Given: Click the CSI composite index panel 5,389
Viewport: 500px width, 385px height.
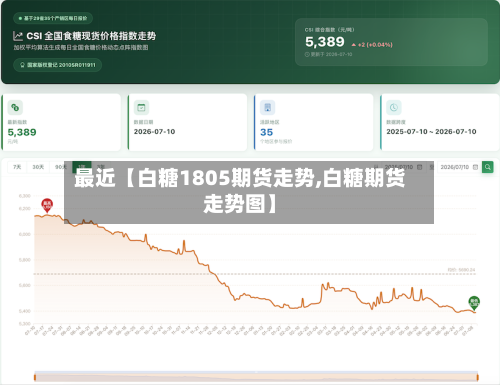Looking at the screenshot, I should (x=391, y=42).
